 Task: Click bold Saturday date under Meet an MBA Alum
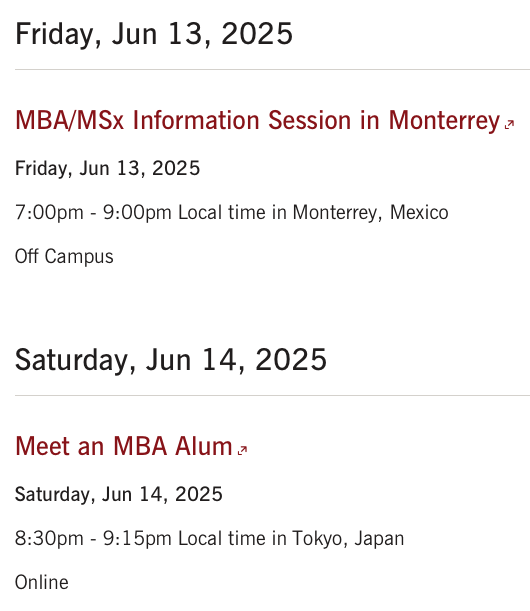[x=118, y=494]
